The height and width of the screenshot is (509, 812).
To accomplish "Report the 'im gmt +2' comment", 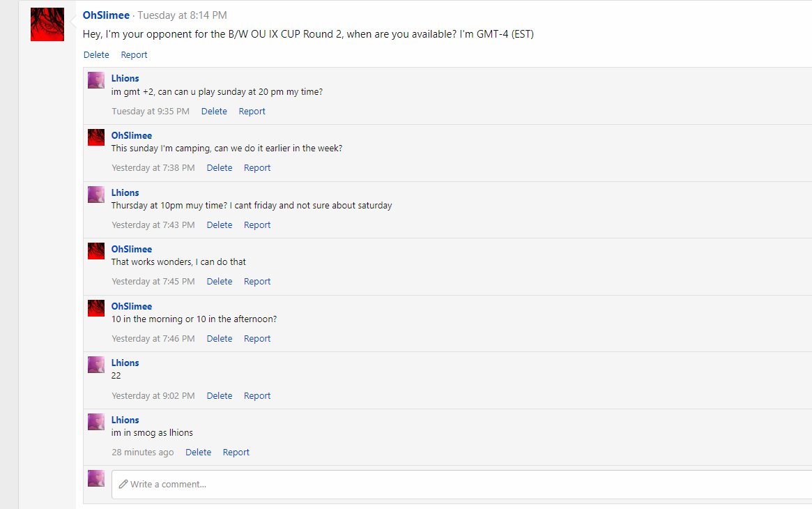I will 252,112.
